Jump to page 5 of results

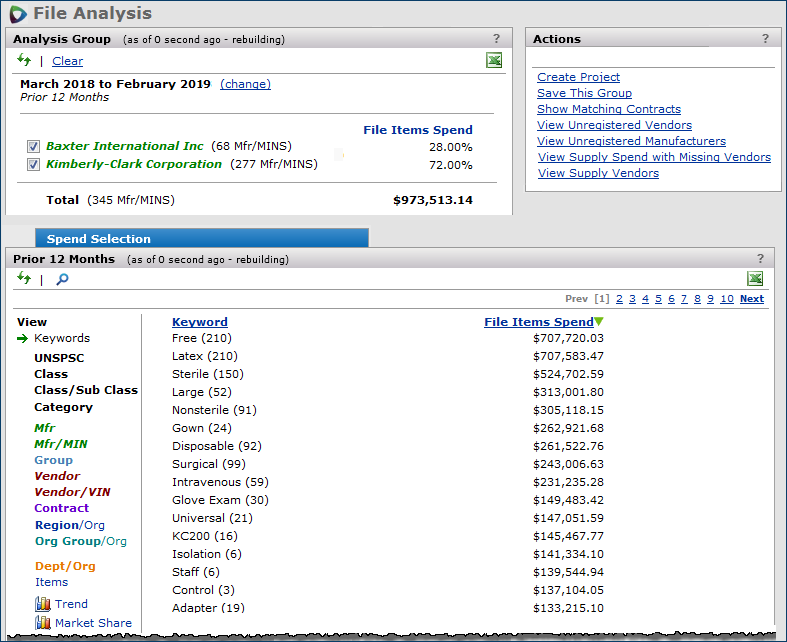pos(658,299)
